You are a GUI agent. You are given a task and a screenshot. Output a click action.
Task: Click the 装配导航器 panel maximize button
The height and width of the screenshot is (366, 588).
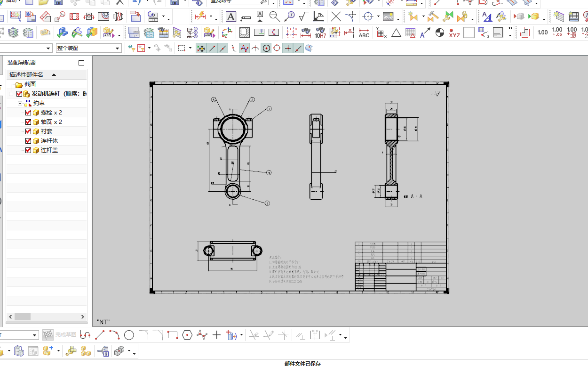(x=81, y=63)
